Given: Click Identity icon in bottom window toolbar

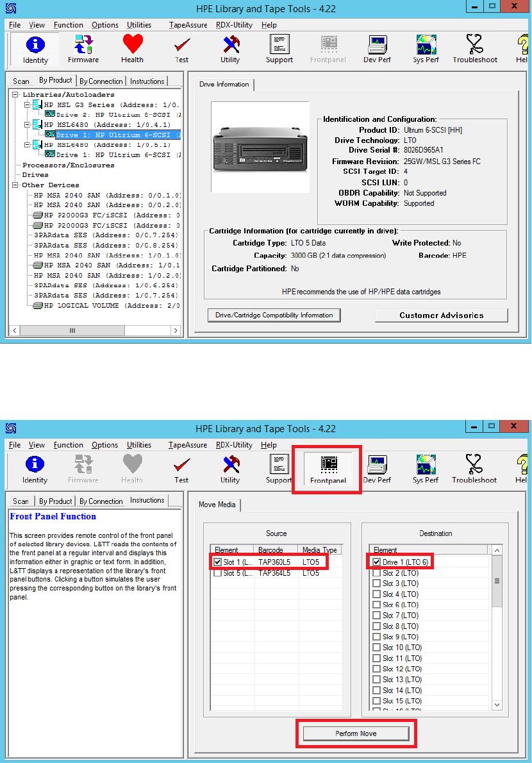Looking at the screenshot, I should click(x=35, y=469).
